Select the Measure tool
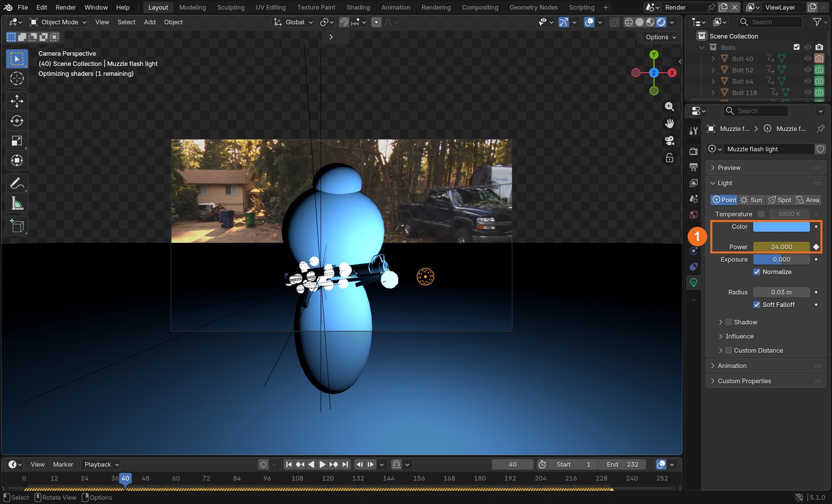The height and width of the screenshot is (504, 832). tap(17, 203)
